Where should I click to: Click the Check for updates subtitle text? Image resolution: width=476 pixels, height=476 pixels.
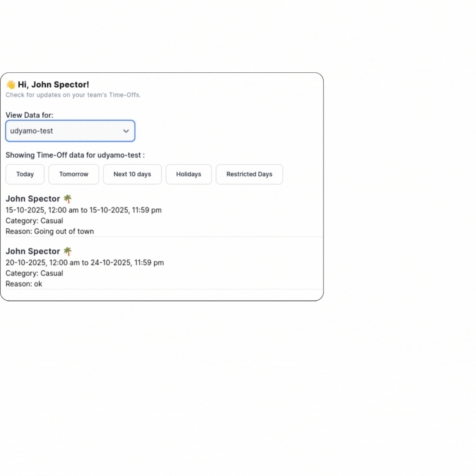click(73, 95)
